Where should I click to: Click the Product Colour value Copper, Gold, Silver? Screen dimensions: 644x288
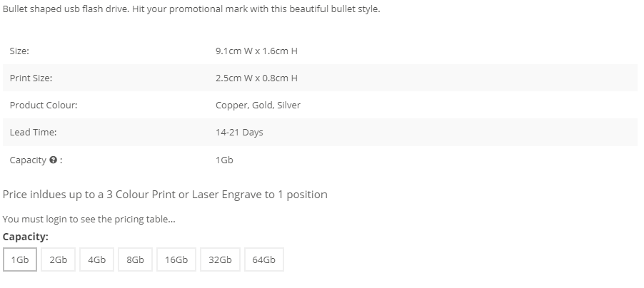(258, 106)
